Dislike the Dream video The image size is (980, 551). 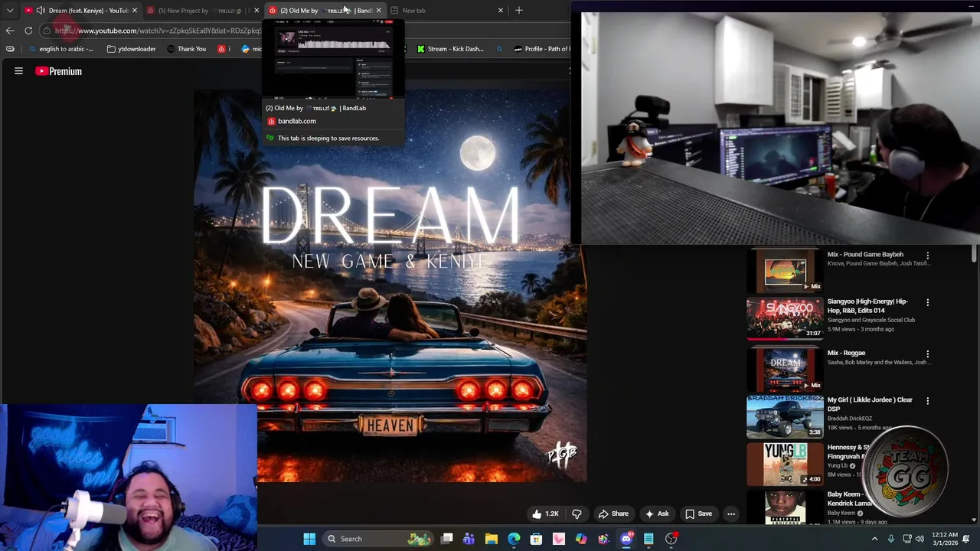(577, 514)
